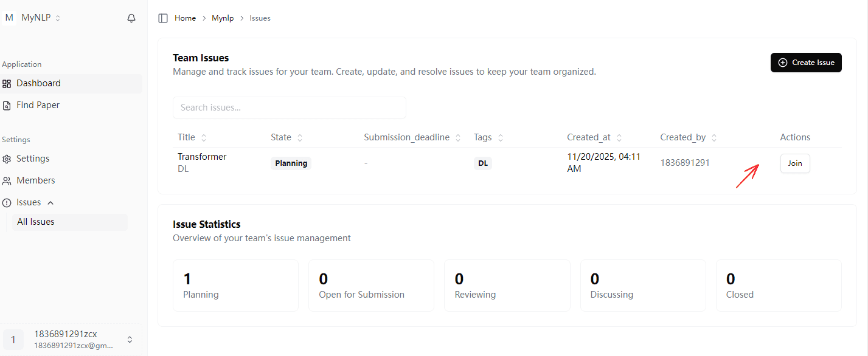Click the Issues info icon in sidebar
The height and width of the screenshot is (356, 868).
[x=7, y=202]
